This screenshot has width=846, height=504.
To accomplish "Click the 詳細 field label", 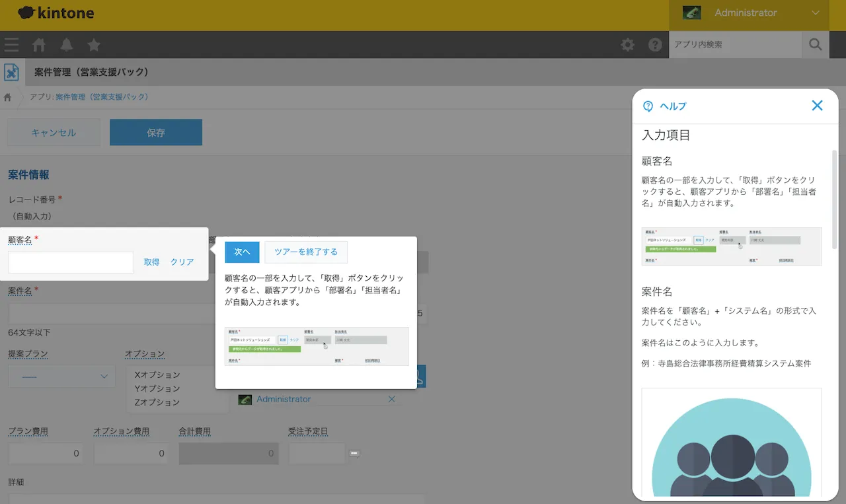I will point(17,482).
